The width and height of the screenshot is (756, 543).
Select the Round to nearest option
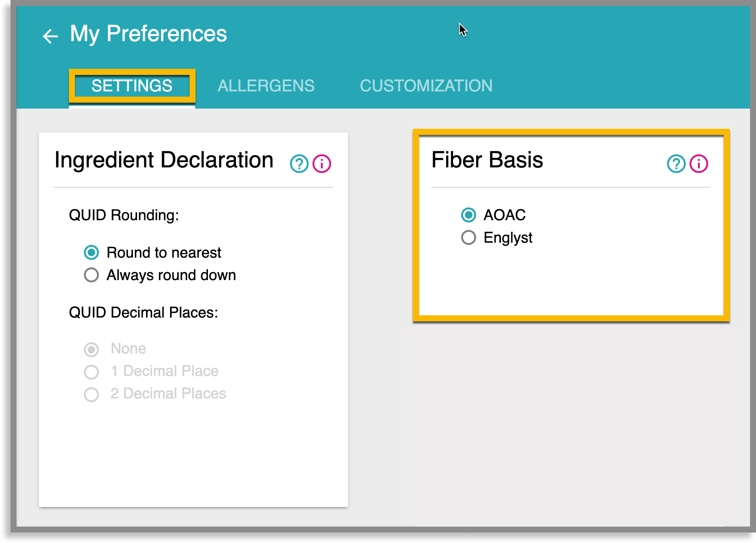point(152,252)
